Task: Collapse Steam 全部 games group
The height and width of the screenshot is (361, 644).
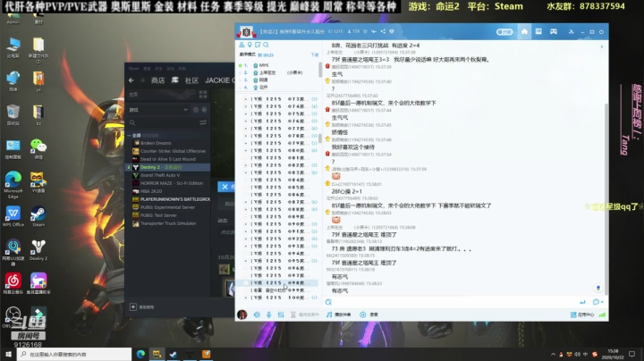Action: point(130,135)
